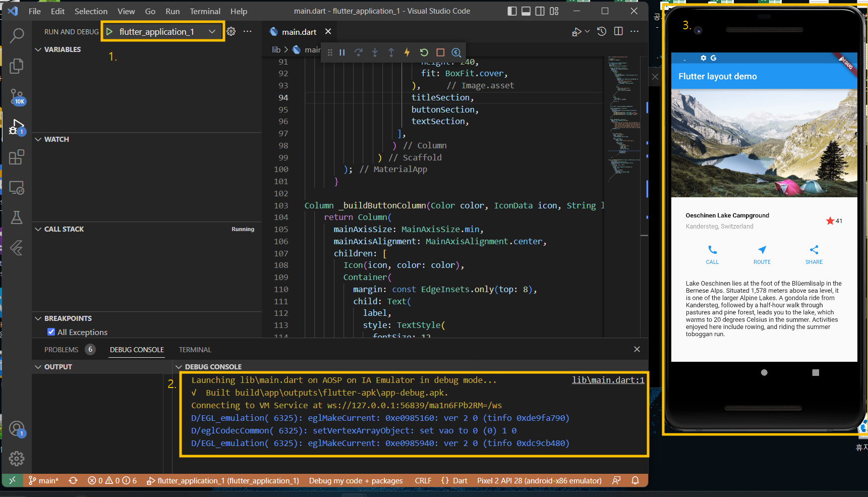Open the Extensions view icon

point(17,157)
